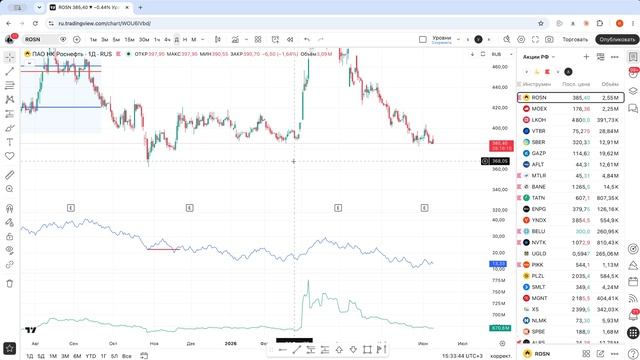Toggle fullscreen mode icon
640x360 pixels.
pos(535,40)
